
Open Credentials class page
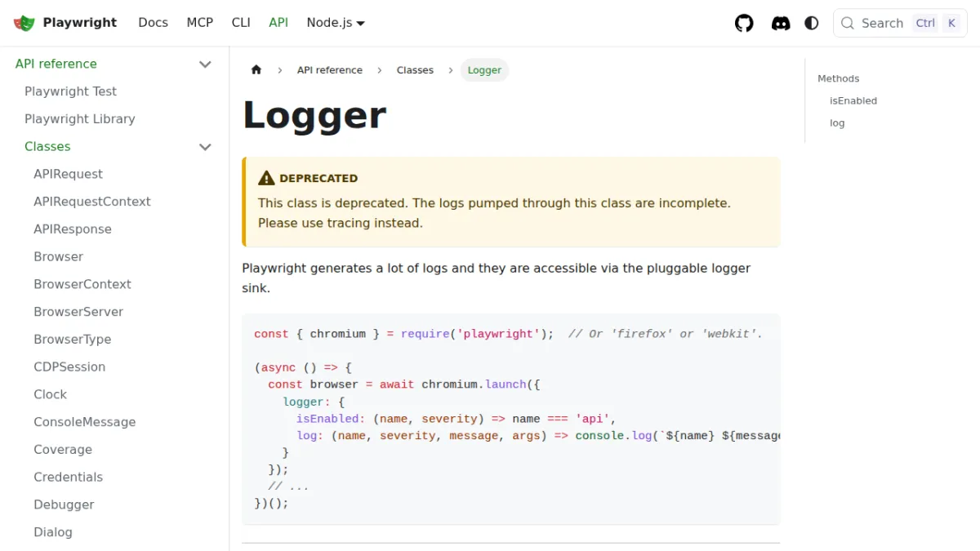(x=68, y=478)
